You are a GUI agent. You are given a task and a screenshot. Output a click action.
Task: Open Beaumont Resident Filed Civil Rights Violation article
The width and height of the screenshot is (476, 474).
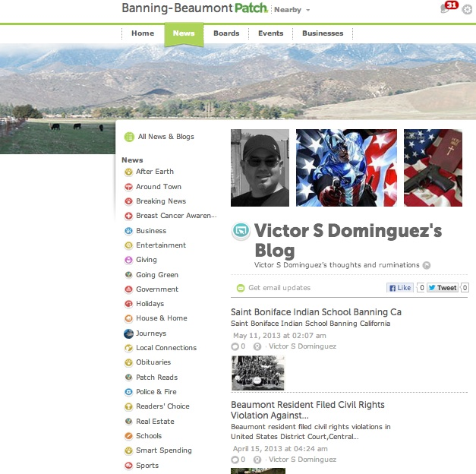[307, 410]
